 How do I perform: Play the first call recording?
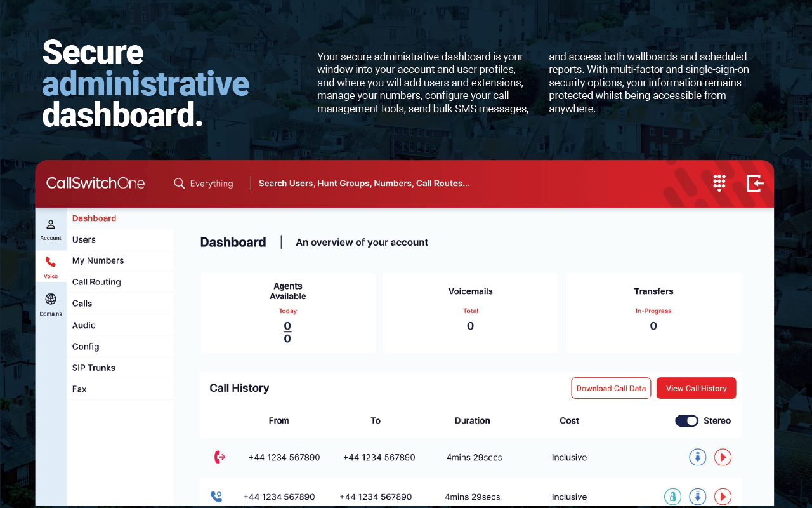[x=723, y=457]
